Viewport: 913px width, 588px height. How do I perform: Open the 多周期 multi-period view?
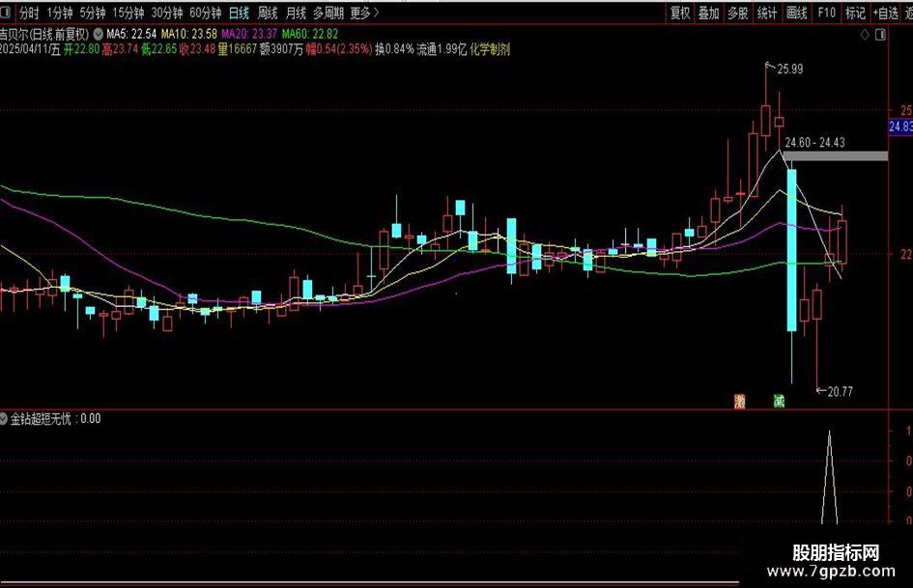coord(328,13)
